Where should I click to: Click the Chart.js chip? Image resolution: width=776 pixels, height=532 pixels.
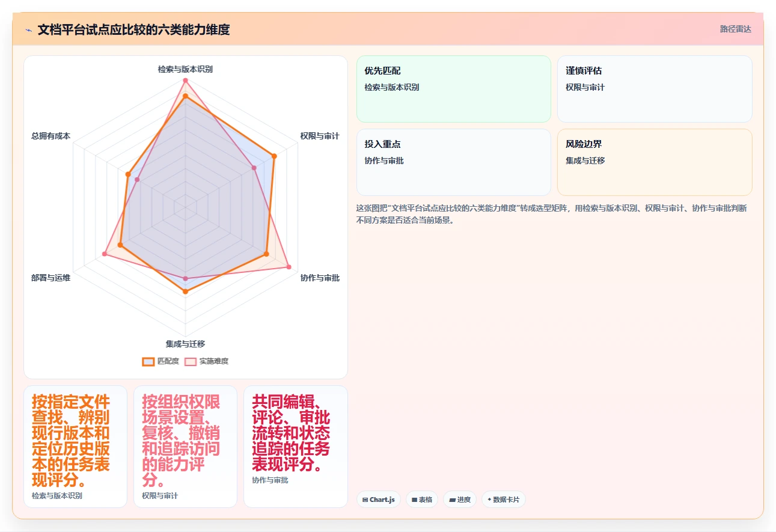[x=379, y=500]
